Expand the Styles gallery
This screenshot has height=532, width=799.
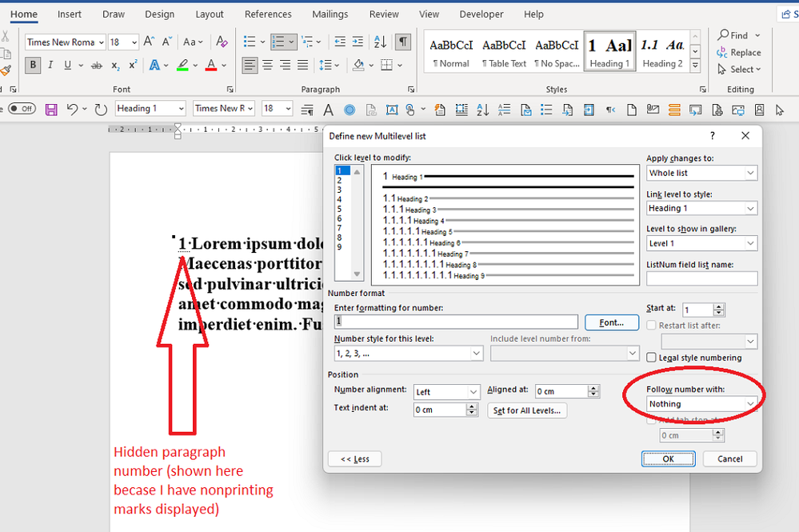click(x=695, y=66)
